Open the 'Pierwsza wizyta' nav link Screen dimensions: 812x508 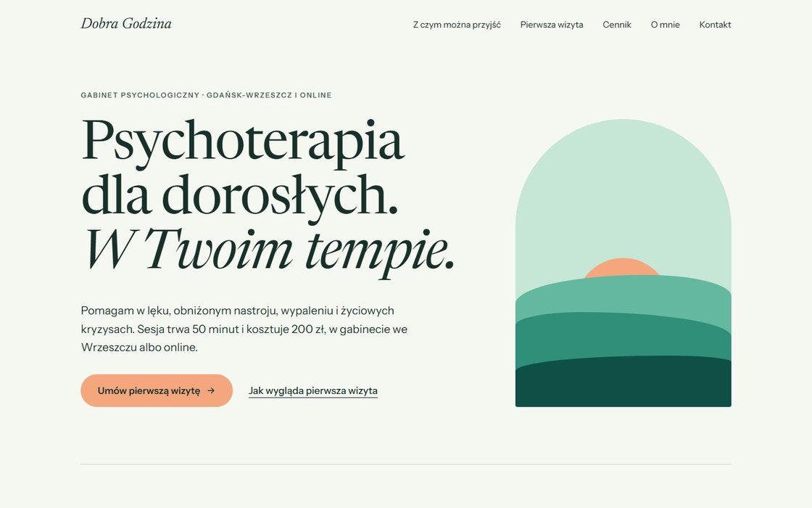(552, 25)
